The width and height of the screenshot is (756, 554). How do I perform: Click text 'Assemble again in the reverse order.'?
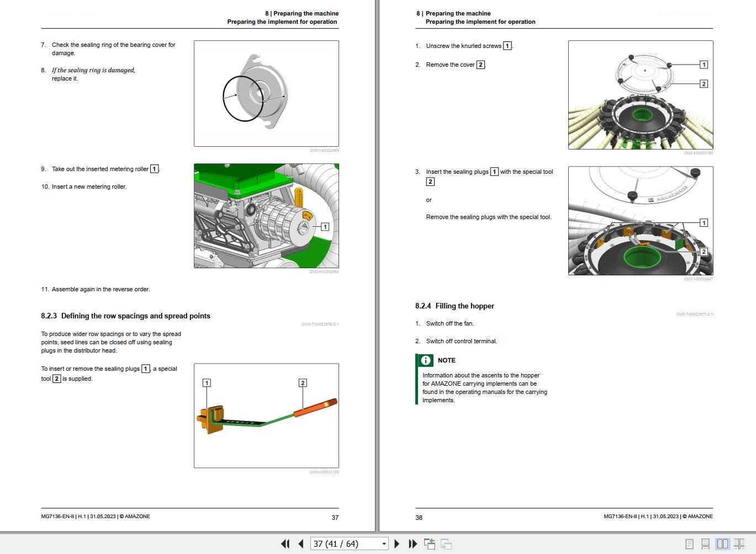[x=101, y=290]
